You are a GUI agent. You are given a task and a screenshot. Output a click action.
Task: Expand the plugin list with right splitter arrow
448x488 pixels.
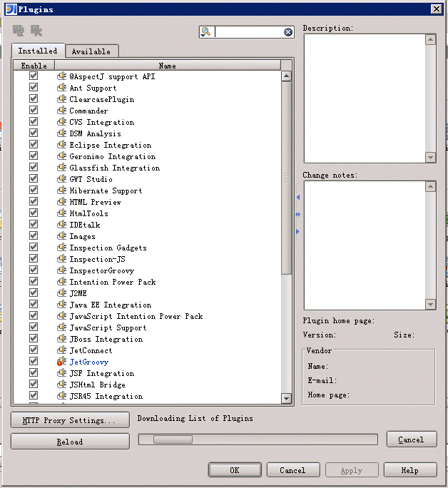297,232
